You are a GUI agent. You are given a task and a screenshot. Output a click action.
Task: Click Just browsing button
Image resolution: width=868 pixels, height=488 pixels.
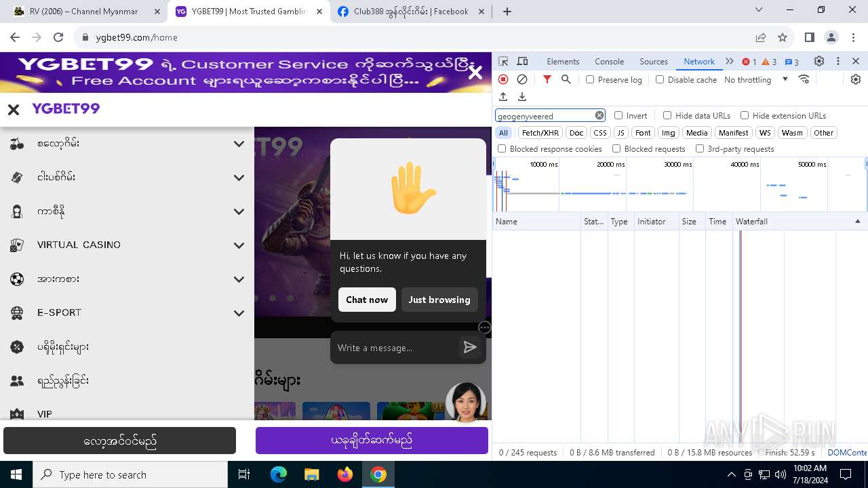coord(439,300)
